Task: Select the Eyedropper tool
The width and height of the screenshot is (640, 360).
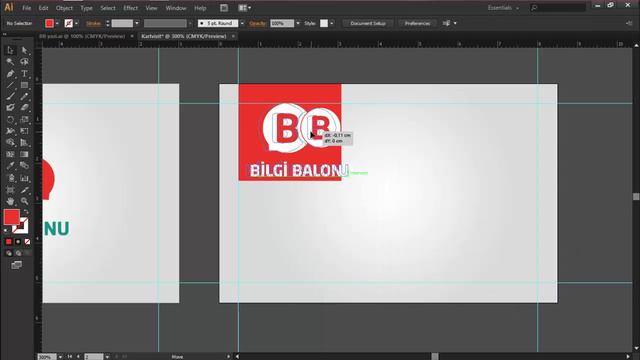Action: point(10,166)
